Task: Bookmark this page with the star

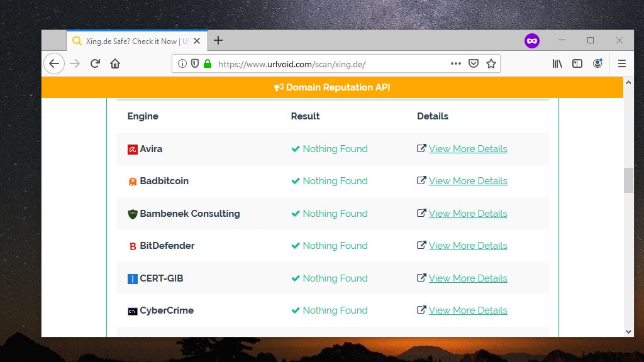Action: [x=491, y=63]
